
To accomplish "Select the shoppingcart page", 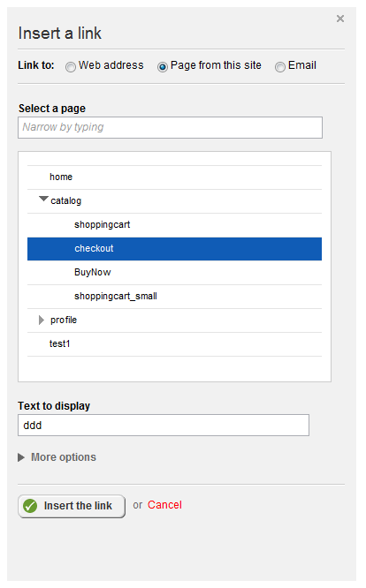I will pos(174,224).
